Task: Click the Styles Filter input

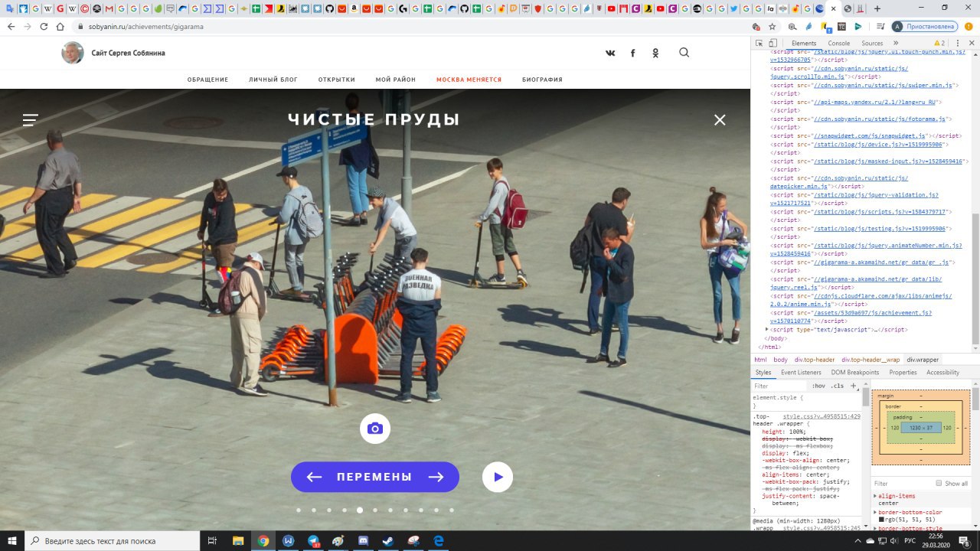Action: 779,386
